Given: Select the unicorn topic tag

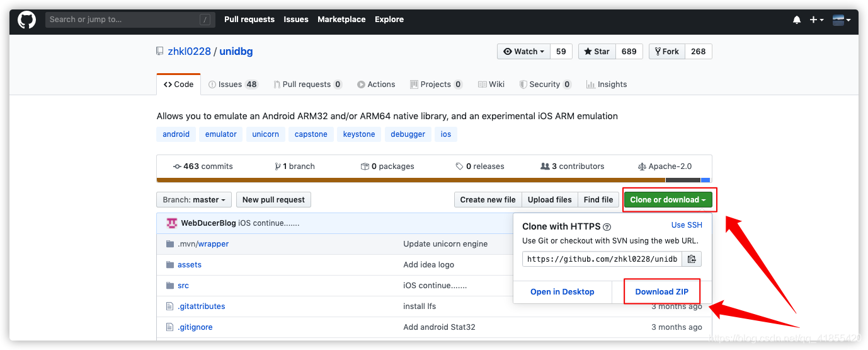Looking at the screenshot, I should click(x=265, y=134).
